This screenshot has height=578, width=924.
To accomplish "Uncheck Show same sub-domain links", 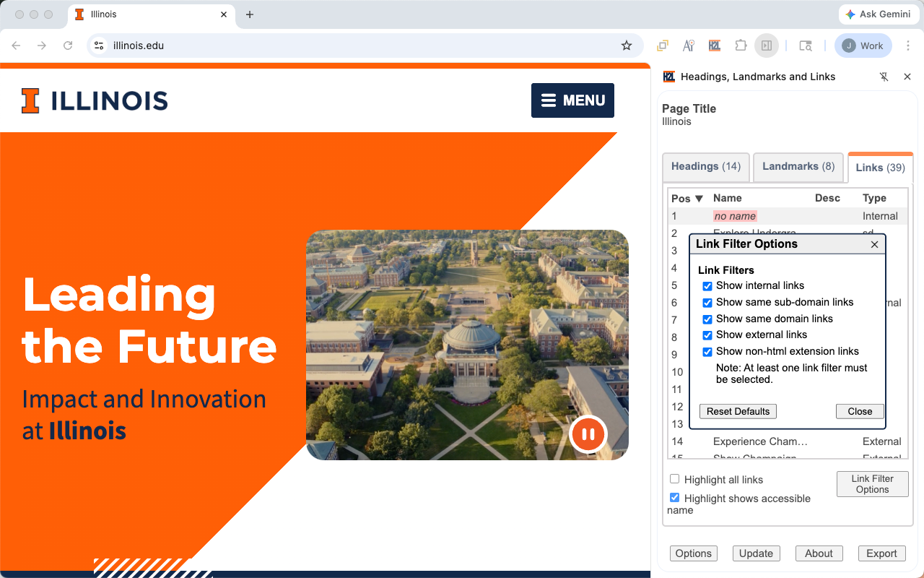I will click(x=707, y=303).
